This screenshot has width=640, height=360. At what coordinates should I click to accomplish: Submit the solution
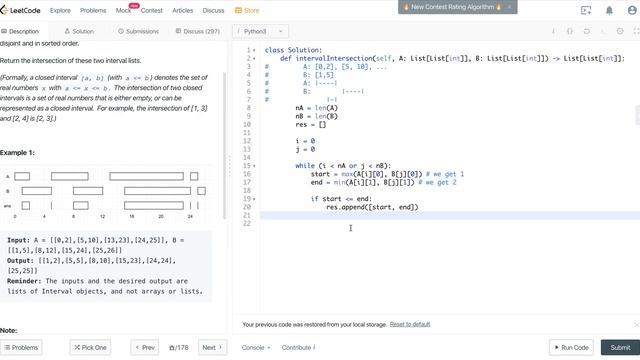tap(620, 348)
